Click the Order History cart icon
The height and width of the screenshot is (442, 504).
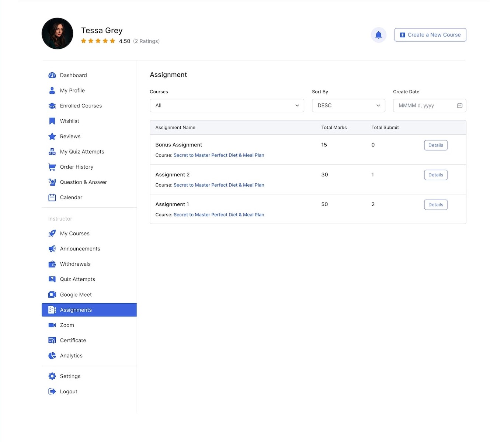pos(52,167)
